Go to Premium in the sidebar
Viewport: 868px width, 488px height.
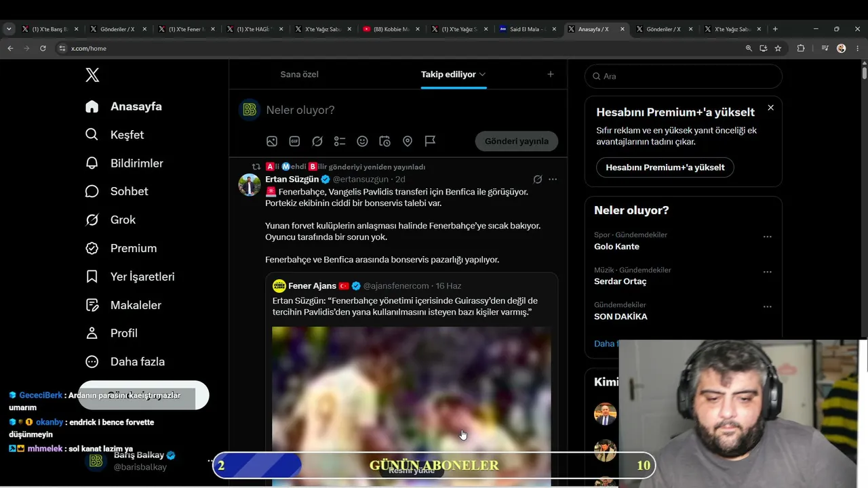[x=121, y=249]
